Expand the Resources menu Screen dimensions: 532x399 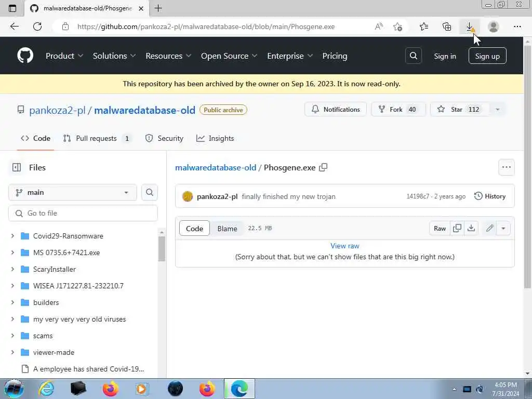(x=168, y=56)
